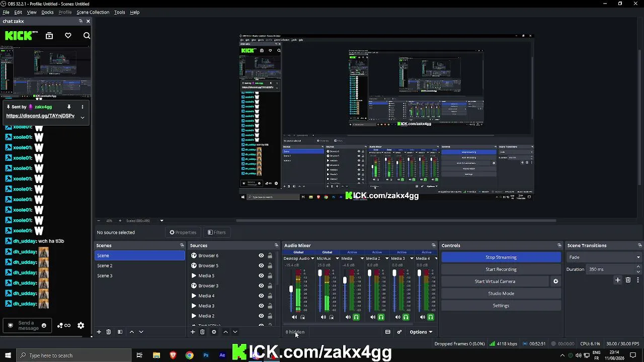This screenshot has width=644, height=362.
Task: Add a new source with plus icon
Action: (x=193, y=332)
